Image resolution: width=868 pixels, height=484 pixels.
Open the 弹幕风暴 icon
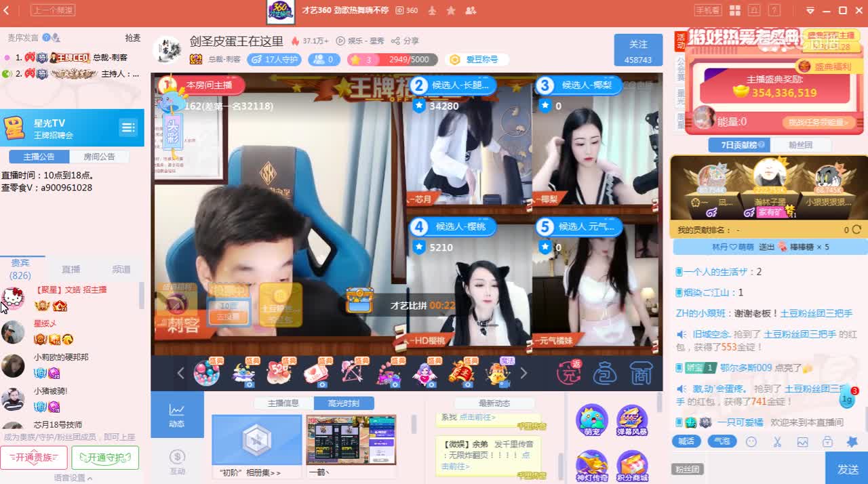click(632, 420)
